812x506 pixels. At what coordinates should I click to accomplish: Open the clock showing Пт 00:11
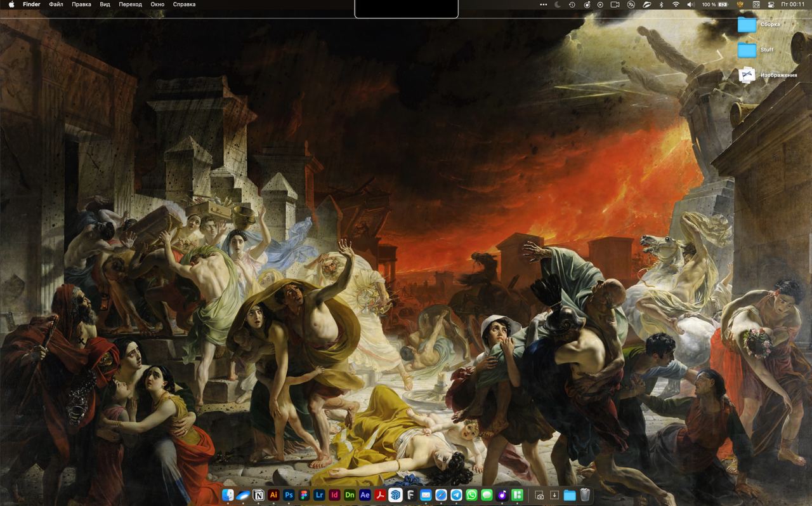coord(793,4)
